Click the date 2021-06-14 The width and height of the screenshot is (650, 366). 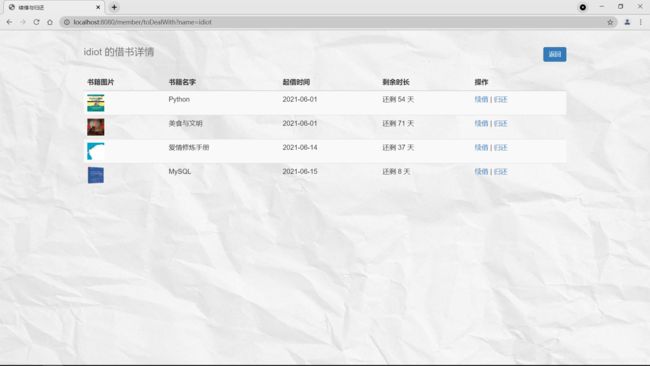[300, 148]
